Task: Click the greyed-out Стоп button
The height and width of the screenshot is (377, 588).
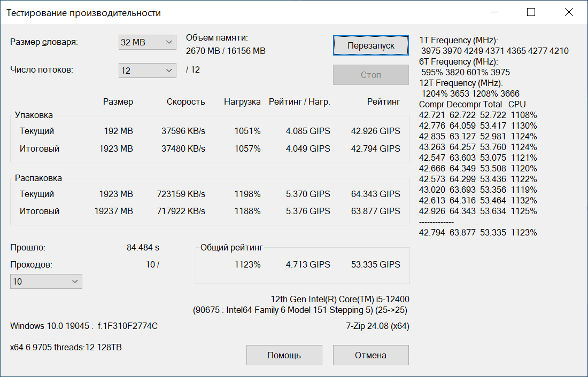Action: [370, 75]
